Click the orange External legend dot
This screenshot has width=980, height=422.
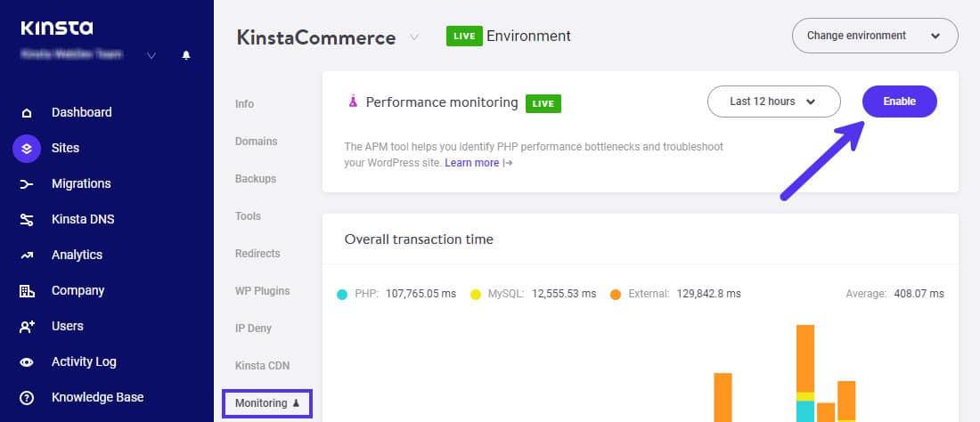click(x=616, y=294)
